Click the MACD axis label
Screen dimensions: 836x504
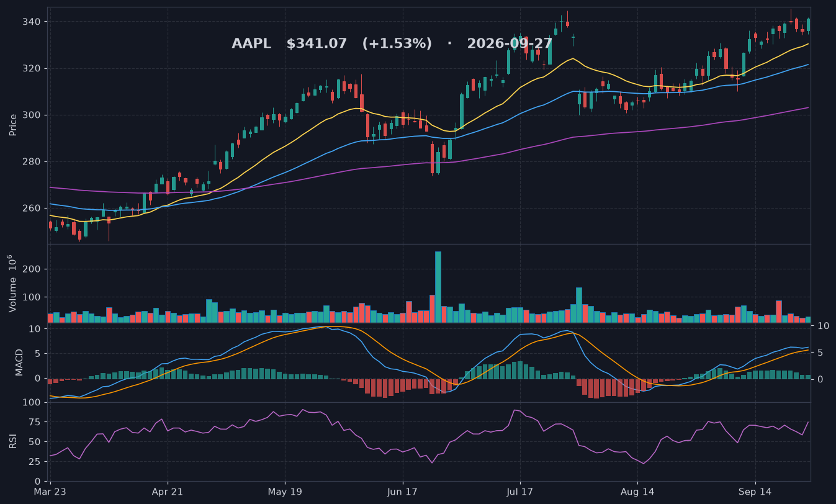[19, 362]
